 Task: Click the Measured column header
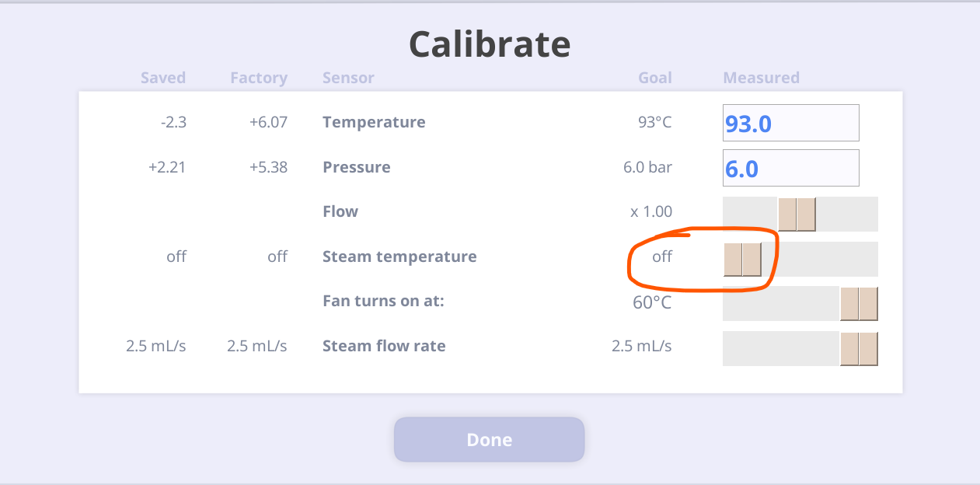[761, 78]
